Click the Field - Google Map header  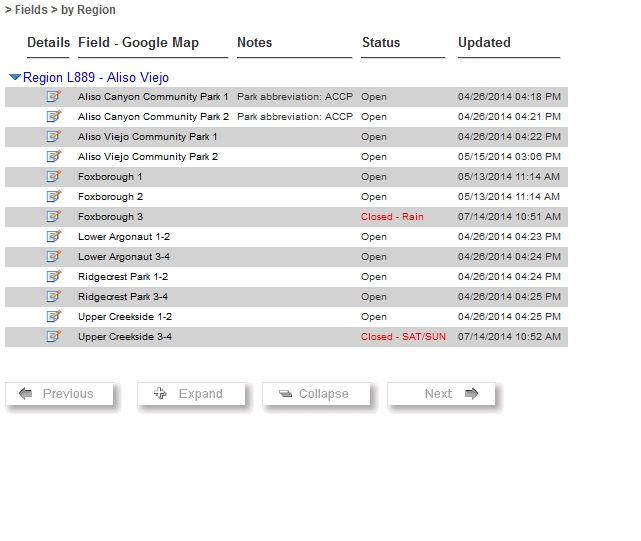click(x=139, y=43)
